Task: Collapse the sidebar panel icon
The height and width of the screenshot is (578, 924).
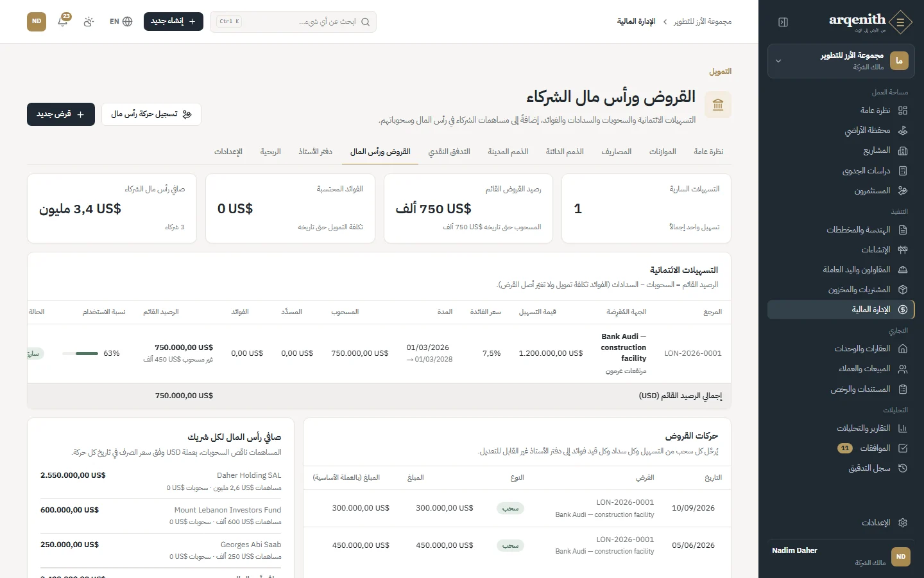Action: tap(783, 22)
